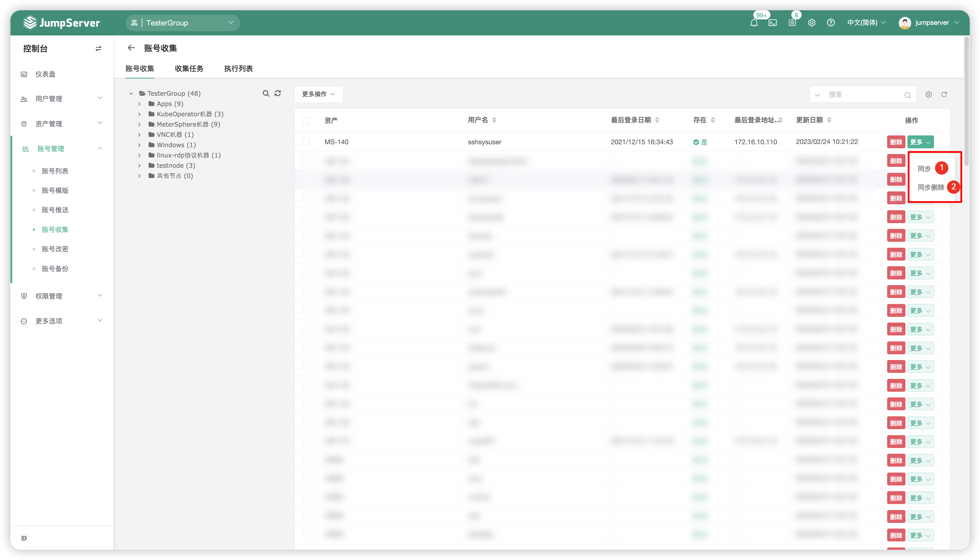
Task: Open system settings gear in top bar
Action: point(811,23)
